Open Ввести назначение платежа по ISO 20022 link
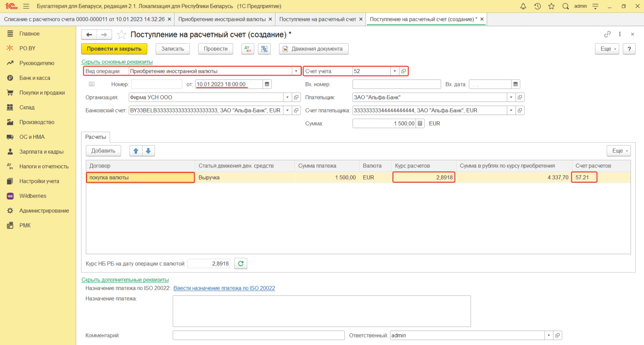This screenshot has width=644, height=345. click(224, 288)
